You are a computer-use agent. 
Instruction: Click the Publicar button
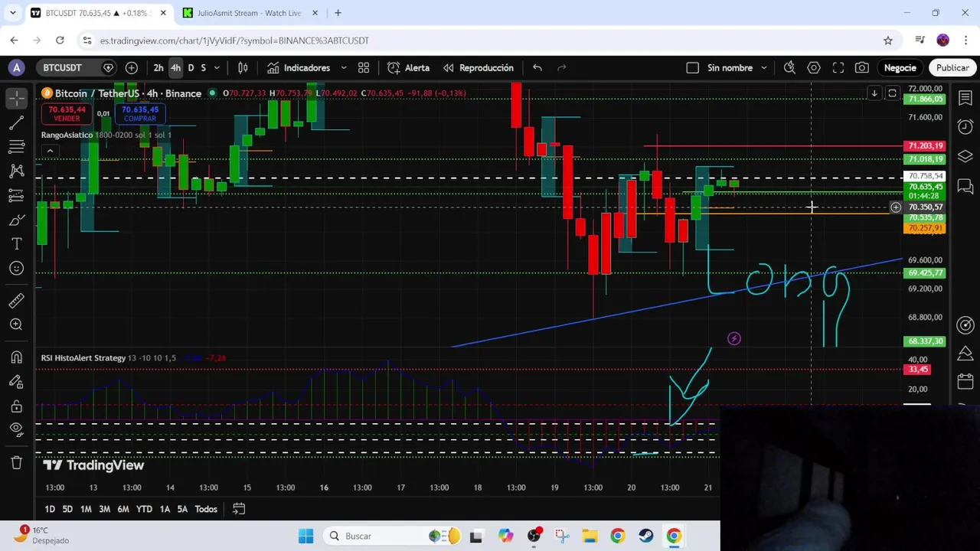click(x=952, y=68)
